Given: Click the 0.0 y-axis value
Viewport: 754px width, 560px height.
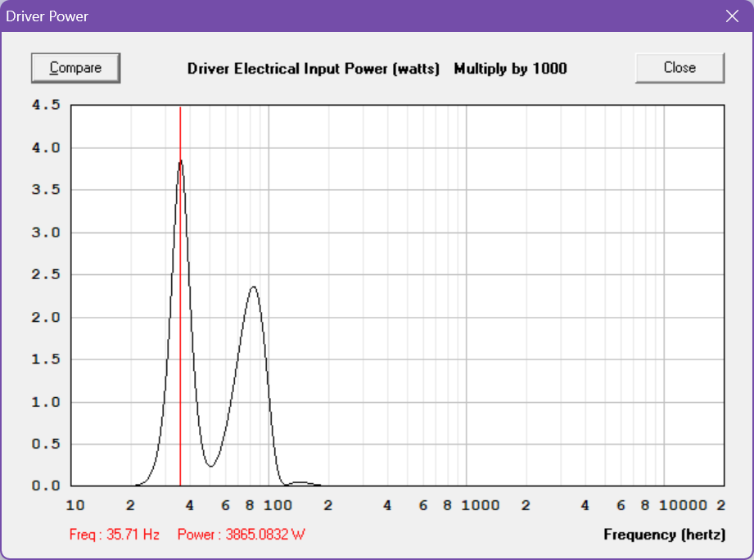Looking at the screenshot, I should 46,485.
